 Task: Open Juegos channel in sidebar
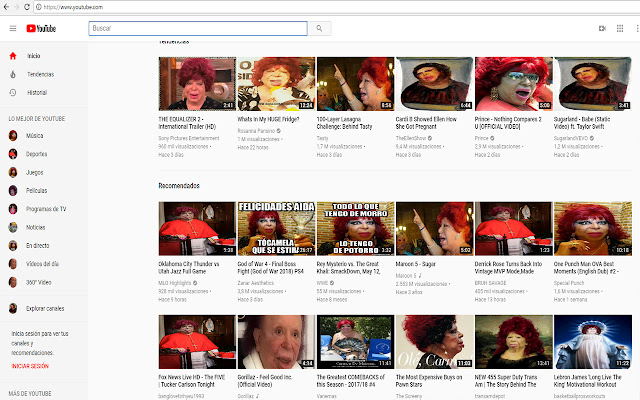[x=34, y=172]
